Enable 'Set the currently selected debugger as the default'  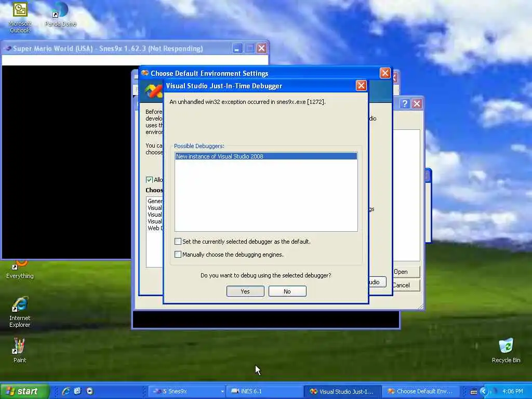click(178, 241)
